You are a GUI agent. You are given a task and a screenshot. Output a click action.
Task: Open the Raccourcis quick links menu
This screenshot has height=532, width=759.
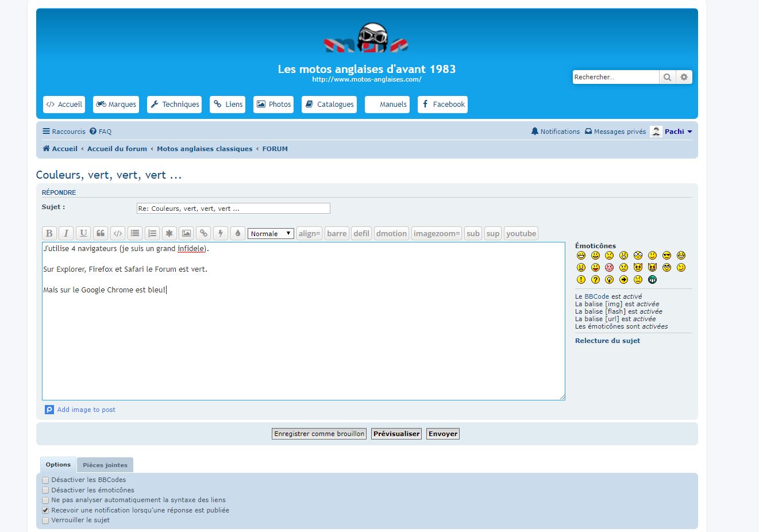tap(64, 132)
